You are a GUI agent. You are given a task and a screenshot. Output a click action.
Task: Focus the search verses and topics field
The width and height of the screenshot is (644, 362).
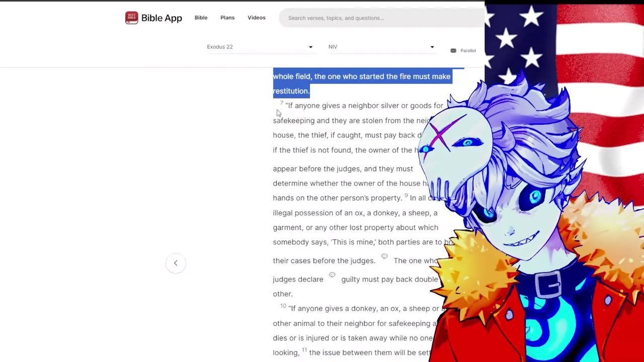(x=382, y=18)
